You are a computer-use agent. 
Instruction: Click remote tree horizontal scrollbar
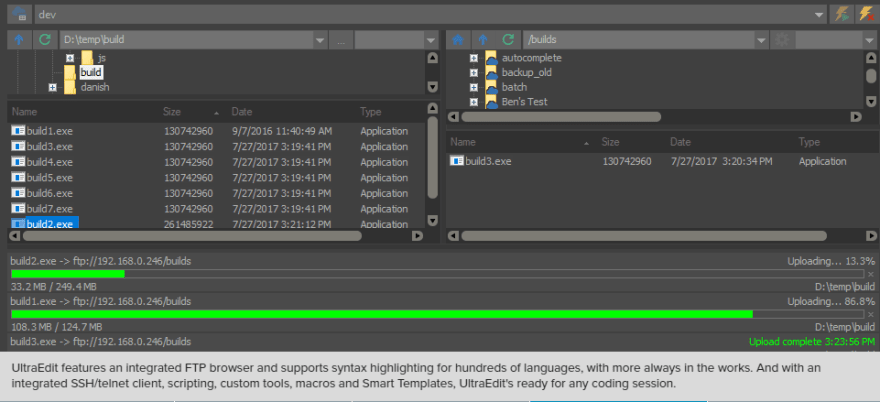pos(561,117)
